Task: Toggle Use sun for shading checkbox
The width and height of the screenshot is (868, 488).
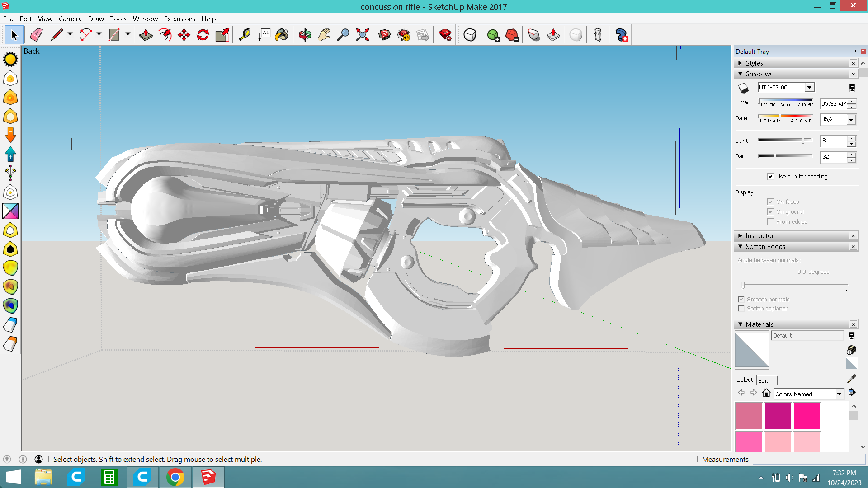Action: [770, 176]
